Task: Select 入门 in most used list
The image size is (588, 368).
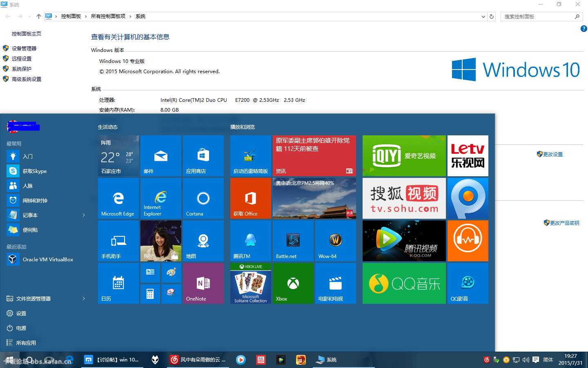Action: point(47,156)
